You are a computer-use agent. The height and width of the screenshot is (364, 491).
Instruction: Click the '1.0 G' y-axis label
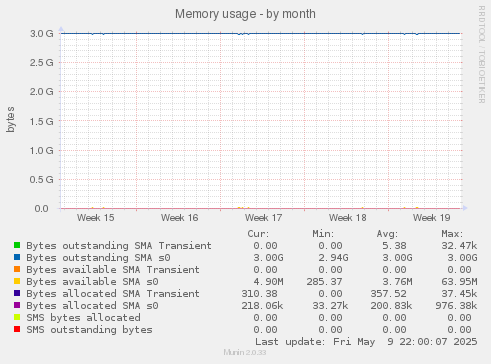pyautogui.click(x=42, y=150)
